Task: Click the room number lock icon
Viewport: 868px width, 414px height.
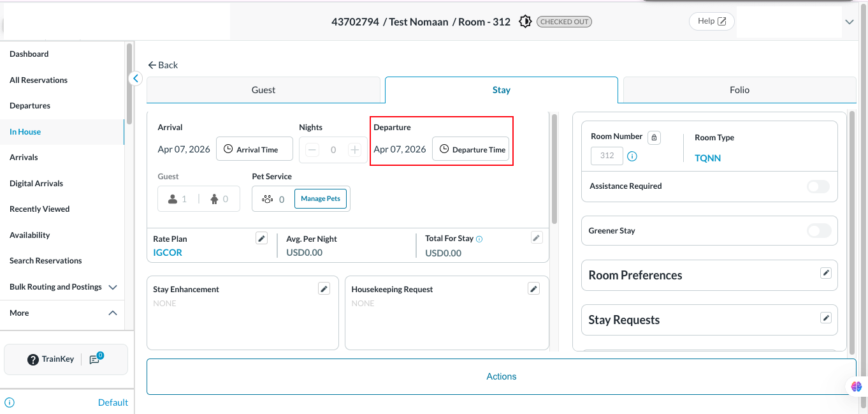Action: [x=654, y=137]
